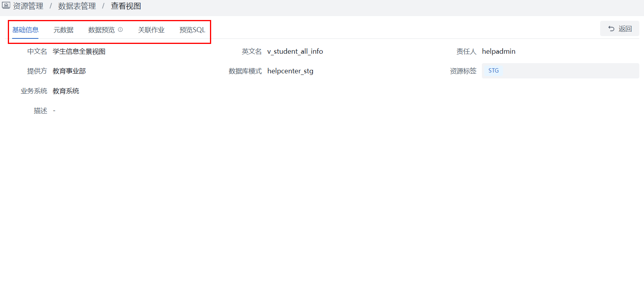
Task: Click the 描述 label
Action: pyautogui.click(x=40, y=111)
